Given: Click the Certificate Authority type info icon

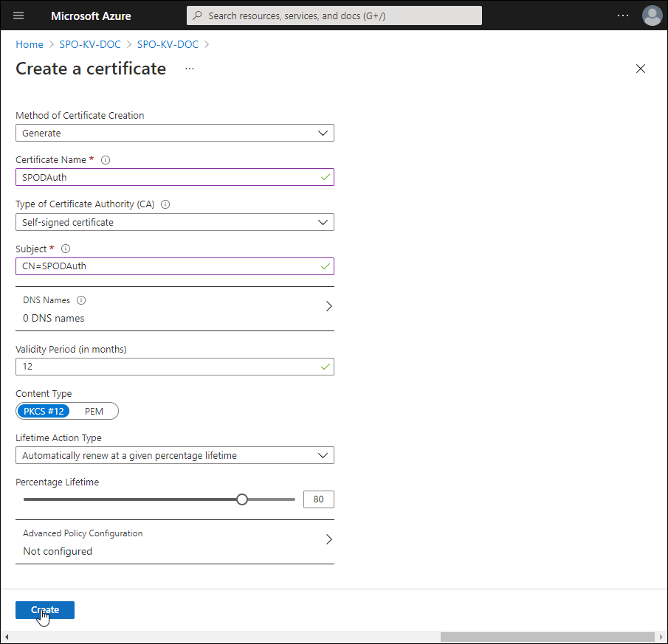Looking at the screenshot, I should click(165, 204).
